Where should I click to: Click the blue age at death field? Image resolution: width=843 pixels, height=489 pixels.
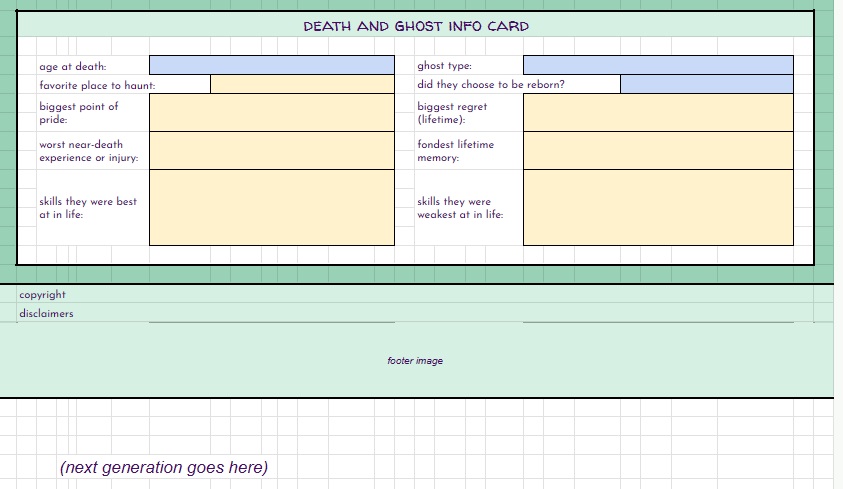(x=271, y=65)
